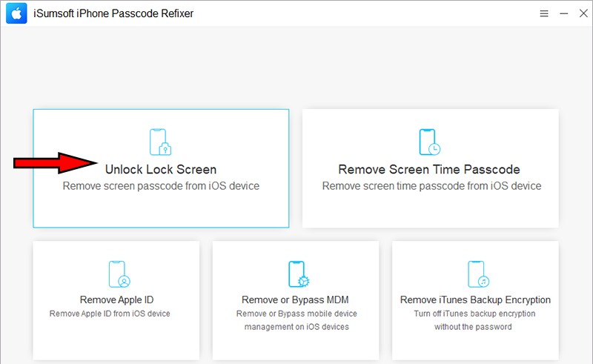Select the Remove or Bypass MDM title
Viewport: 593px width, 364px height.
pyautogui.click(x=295, y=300)
